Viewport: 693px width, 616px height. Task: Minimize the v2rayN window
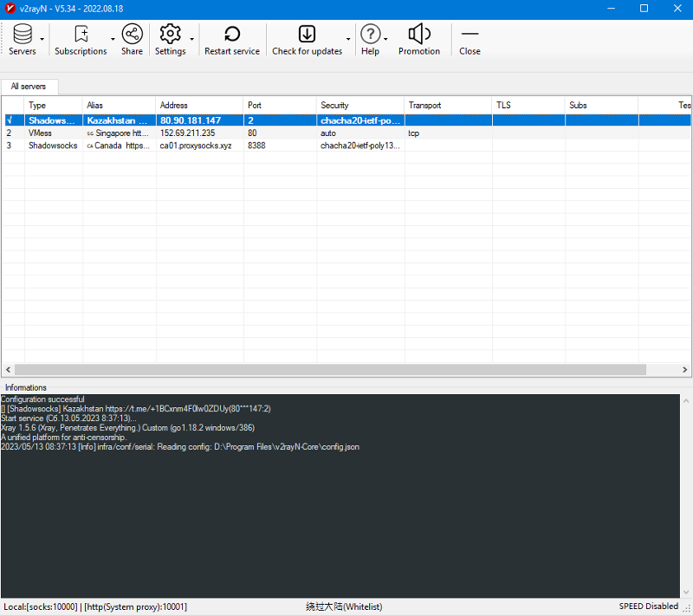[x=612, y=9]
